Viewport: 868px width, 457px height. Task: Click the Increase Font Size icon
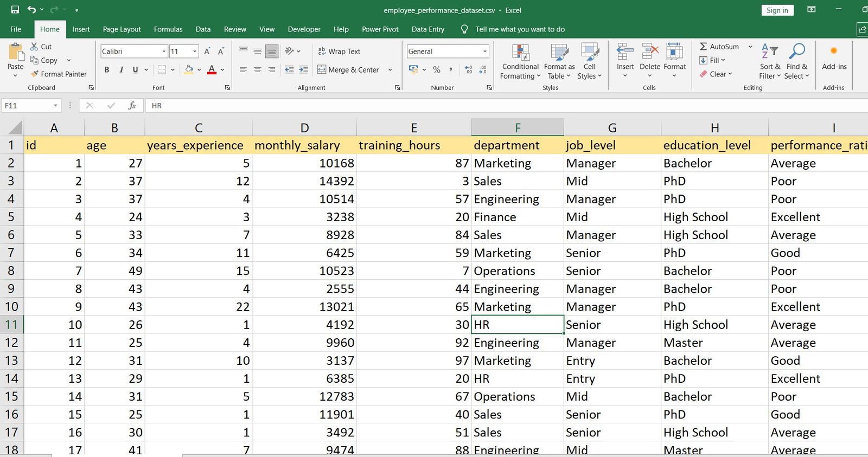coord(207,52)
